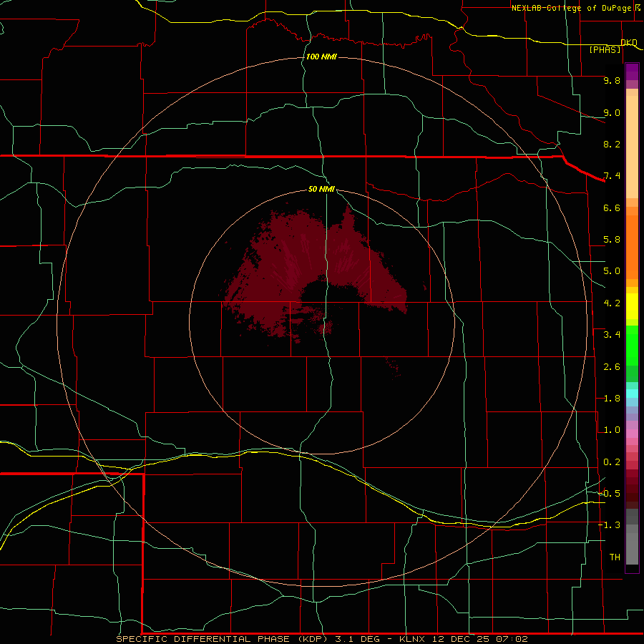Click the -1.3 legend value
The height and width of the screenshot is (644, 644).
click(x=609, y=526)
